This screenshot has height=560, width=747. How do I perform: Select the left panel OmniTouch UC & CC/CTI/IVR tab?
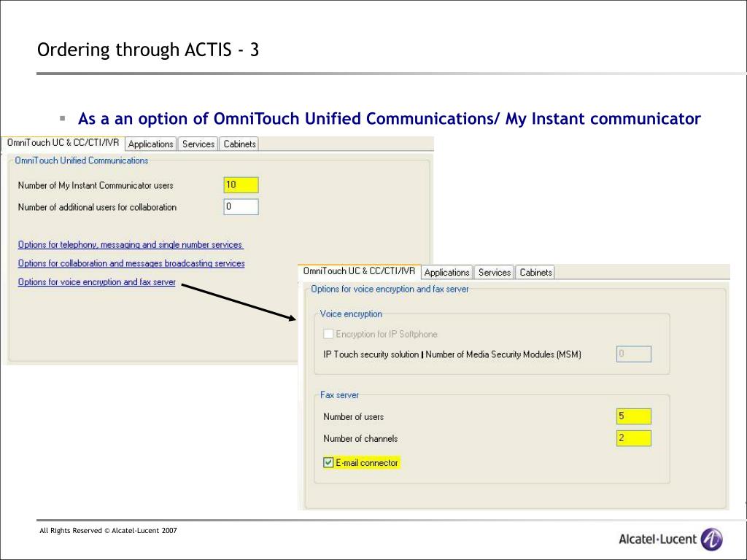(x=63, y=143)
